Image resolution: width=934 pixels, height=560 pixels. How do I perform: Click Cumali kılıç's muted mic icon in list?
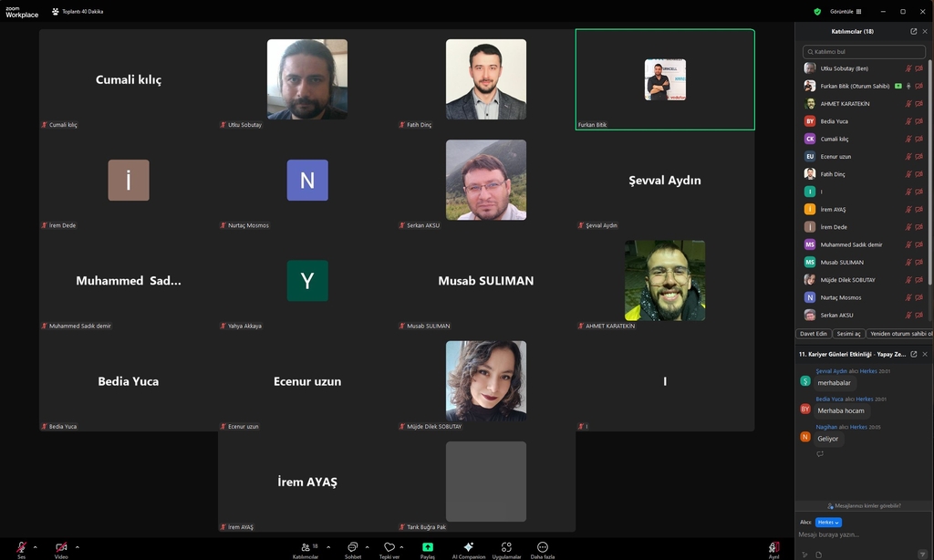(908, 139)
